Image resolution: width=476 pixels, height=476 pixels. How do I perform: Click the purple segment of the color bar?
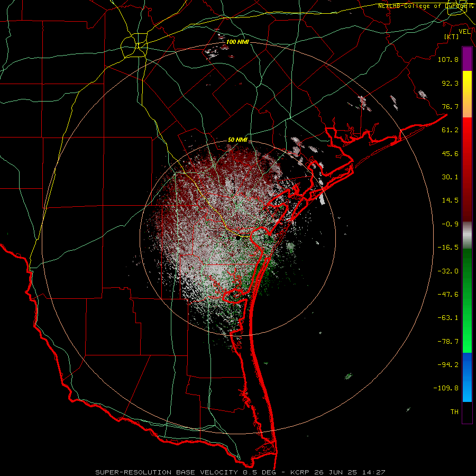(467, 59)
